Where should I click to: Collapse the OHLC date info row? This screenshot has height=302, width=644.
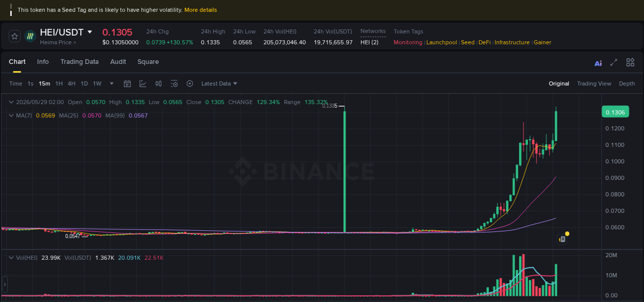[11, 102]
